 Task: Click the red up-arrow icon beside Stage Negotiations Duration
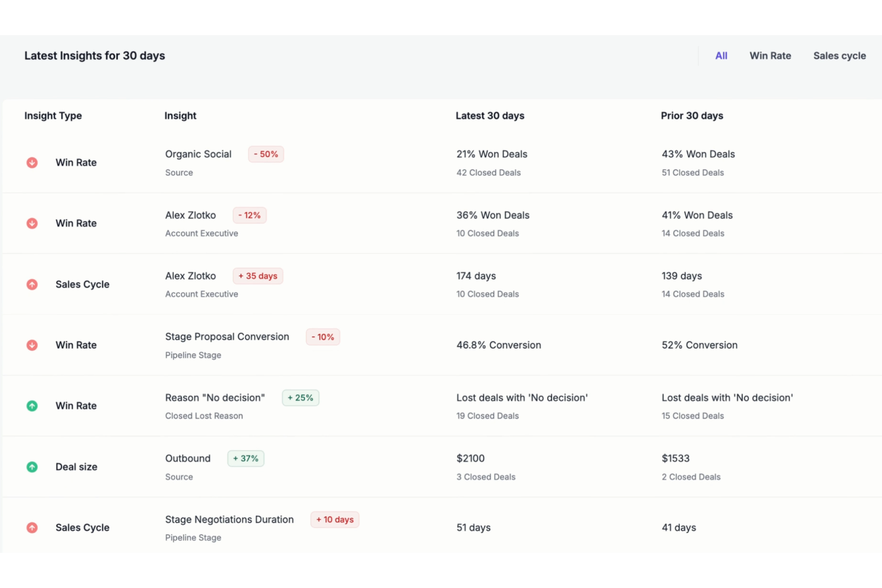tap(32, 527)
